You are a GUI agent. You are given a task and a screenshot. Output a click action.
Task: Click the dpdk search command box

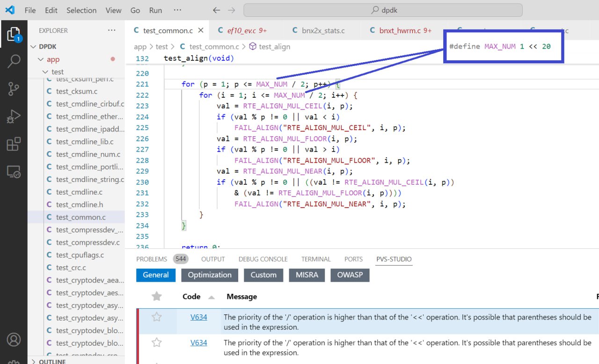point(382,10)
